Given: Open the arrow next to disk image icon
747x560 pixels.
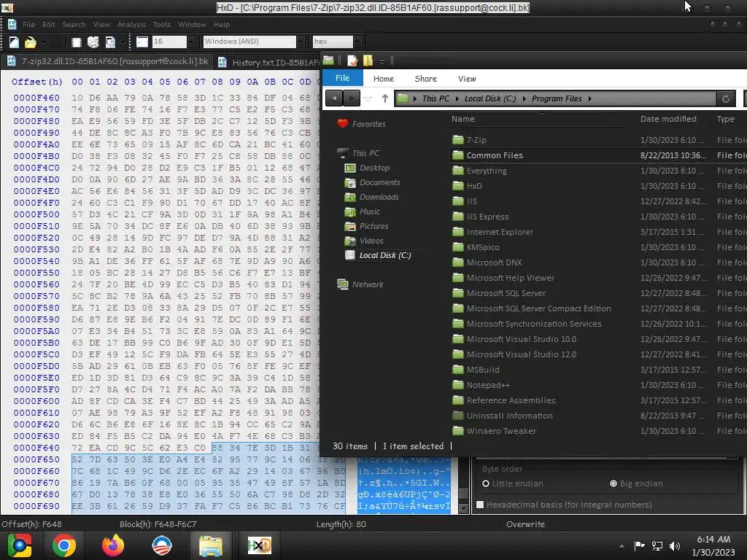Looking at the screenshot, I should [x=123, y=42].
